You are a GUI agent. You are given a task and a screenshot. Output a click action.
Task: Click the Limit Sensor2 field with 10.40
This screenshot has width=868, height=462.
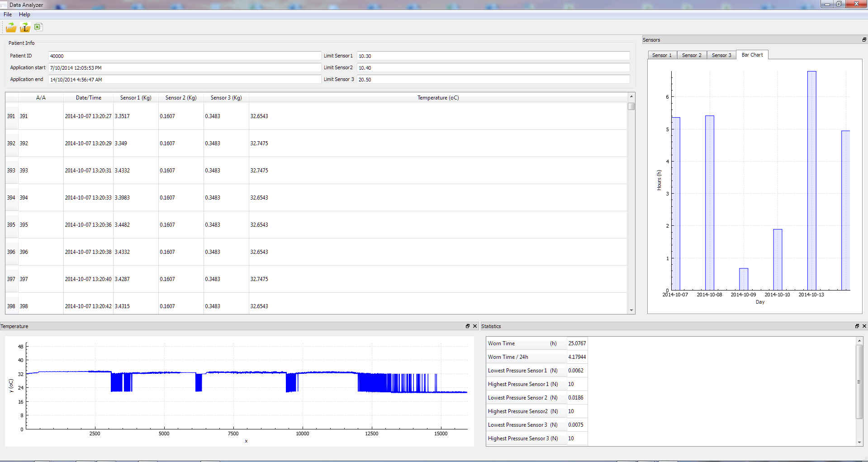click(493, 68)
